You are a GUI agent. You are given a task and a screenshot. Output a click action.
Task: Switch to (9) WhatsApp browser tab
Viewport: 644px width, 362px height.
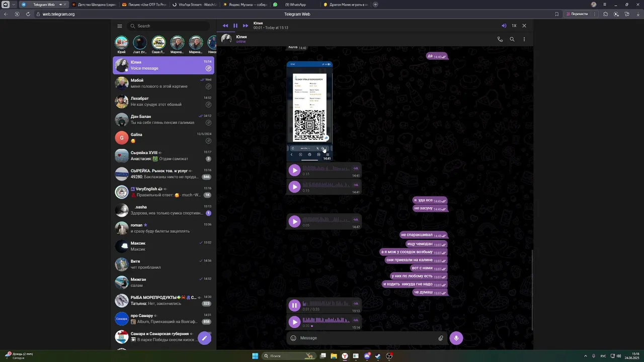click(295, 5)
